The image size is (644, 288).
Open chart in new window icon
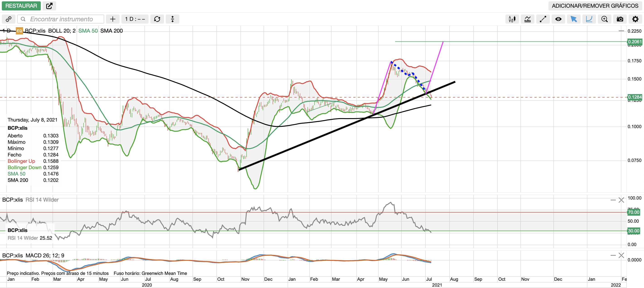(x=49, y=6)
